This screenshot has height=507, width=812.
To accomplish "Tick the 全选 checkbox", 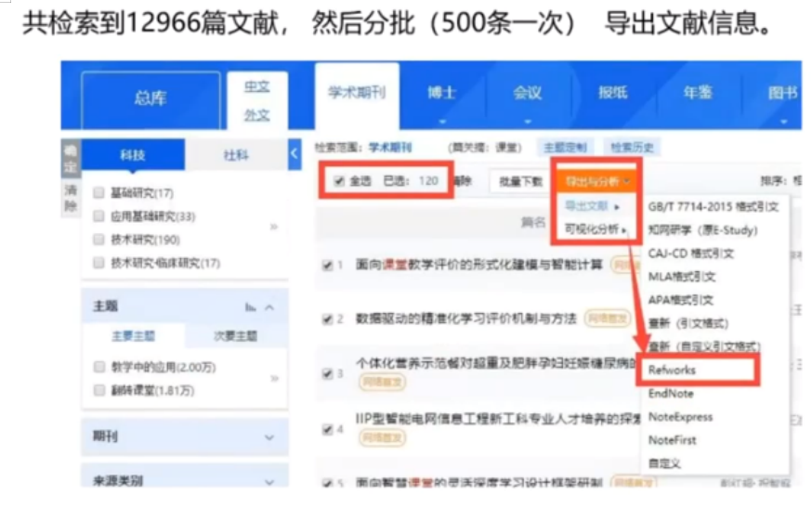I will point(339,181).
